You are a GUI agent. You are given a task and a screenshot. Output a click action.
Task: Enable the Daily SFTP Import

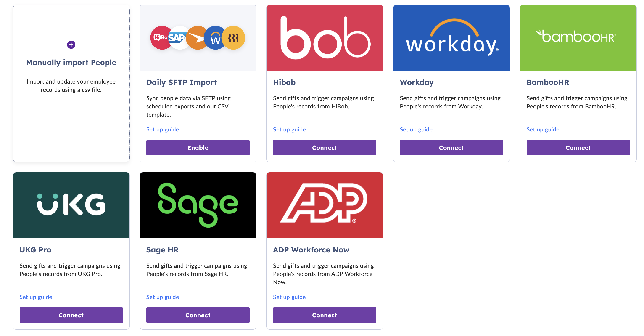(x=198, y=148)
